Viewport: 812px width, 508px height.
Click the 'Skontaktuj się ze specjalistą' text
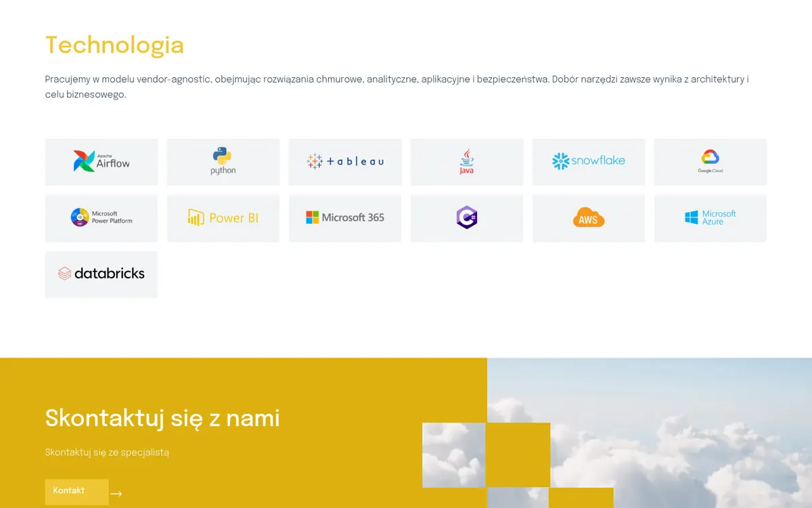click(107, 452)
